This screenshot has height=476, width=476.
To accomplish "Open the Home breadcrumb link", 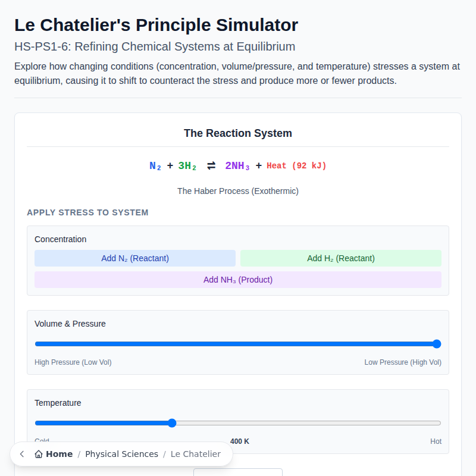I will 58,453.
